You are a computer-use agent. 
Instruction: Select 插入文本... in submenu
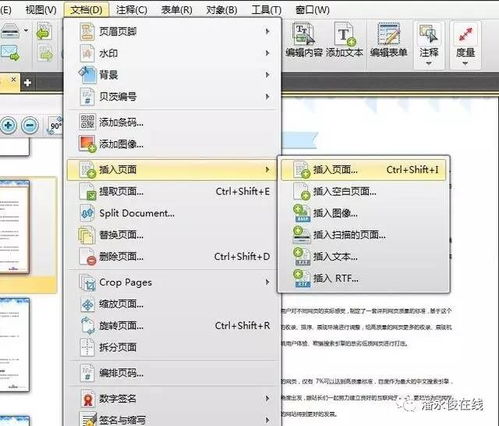click(x=363, y=257)
